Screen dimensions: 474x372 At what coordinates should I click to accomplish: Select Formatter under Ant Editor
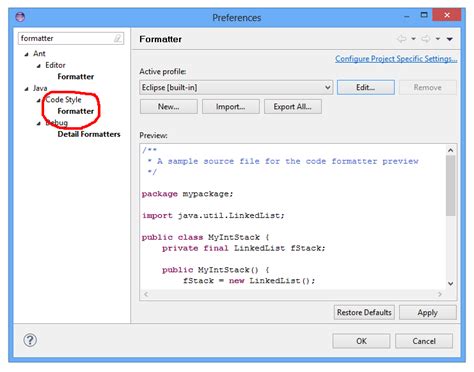pyautogui.click(x=76, y=77)
